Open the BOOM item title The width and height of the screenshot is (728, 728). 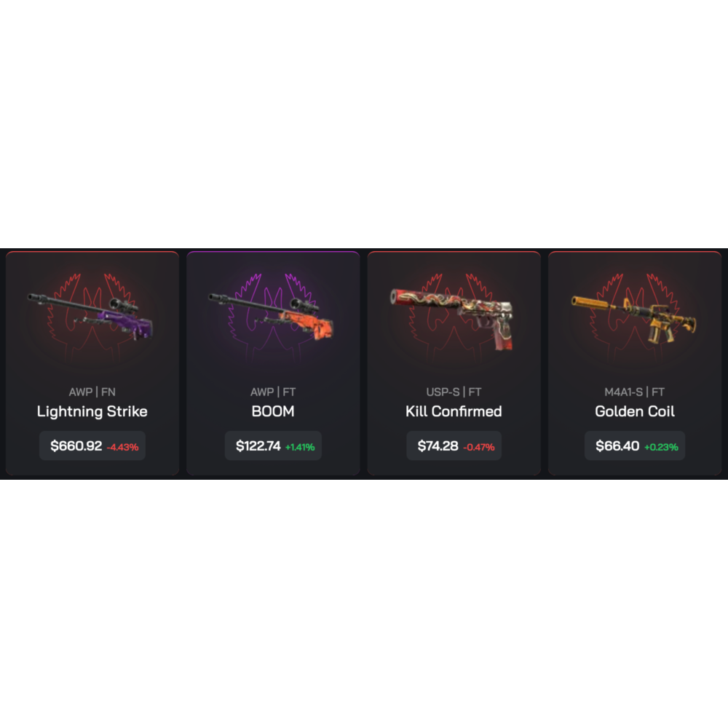pyautogui.click(x=273, y=411)
